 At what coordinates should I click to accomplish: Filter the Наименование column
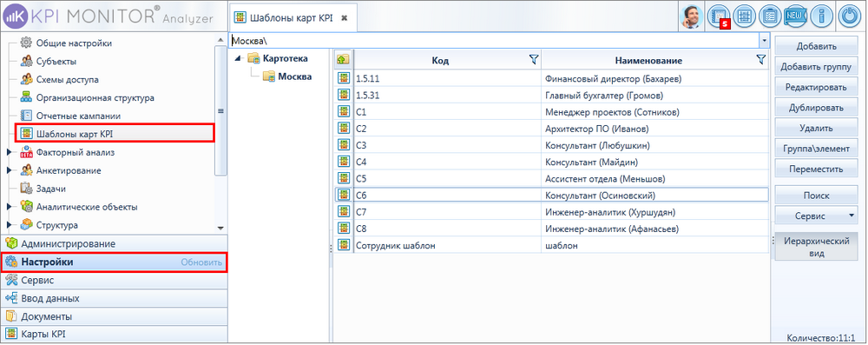pyautogui.click(x=761, y=59)
